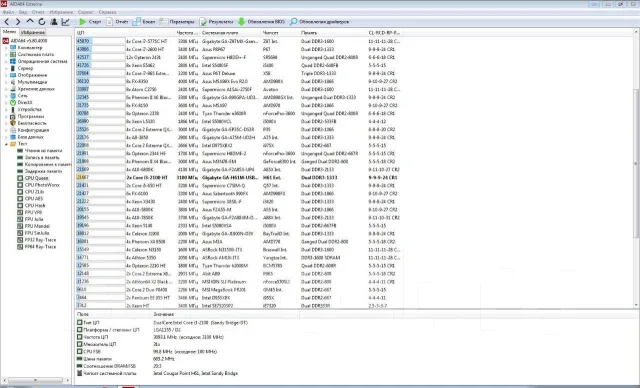The image size is (640, 388).
Task: Click the graph chart toolbar icon
Action: coord(65,22)
